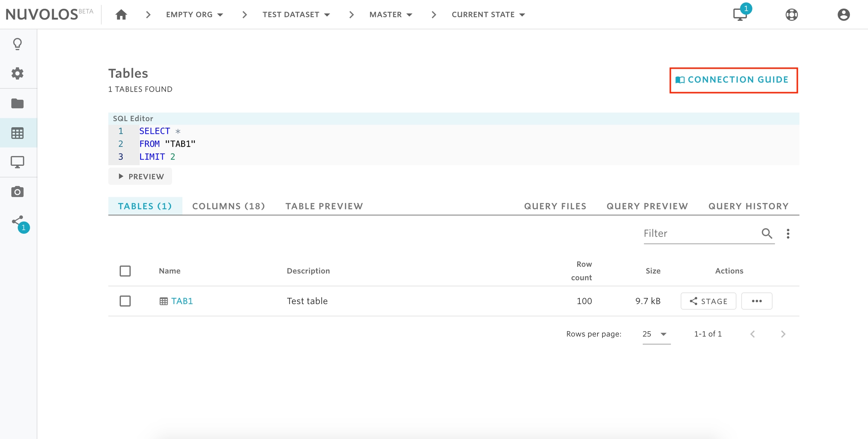Viewport: 868px width, 439px height.
Task: Open the rows per page dropdown
Action: (656, 334)
